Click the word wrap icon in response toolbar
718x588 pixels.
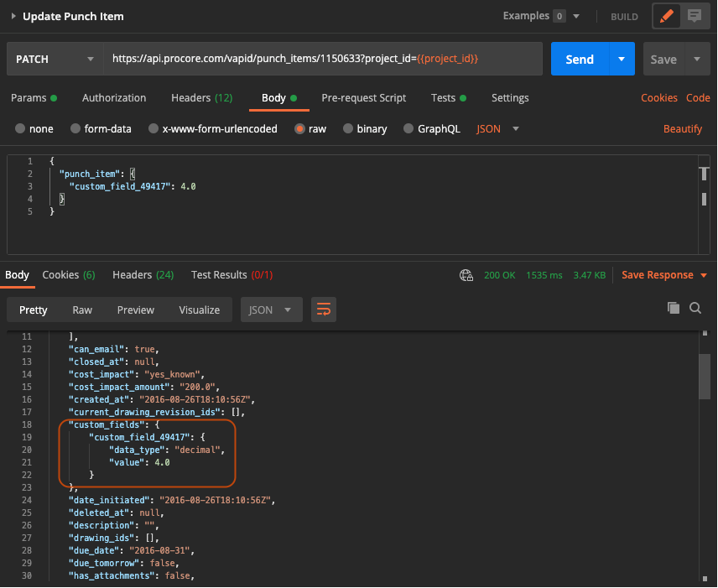pos(324,310)
